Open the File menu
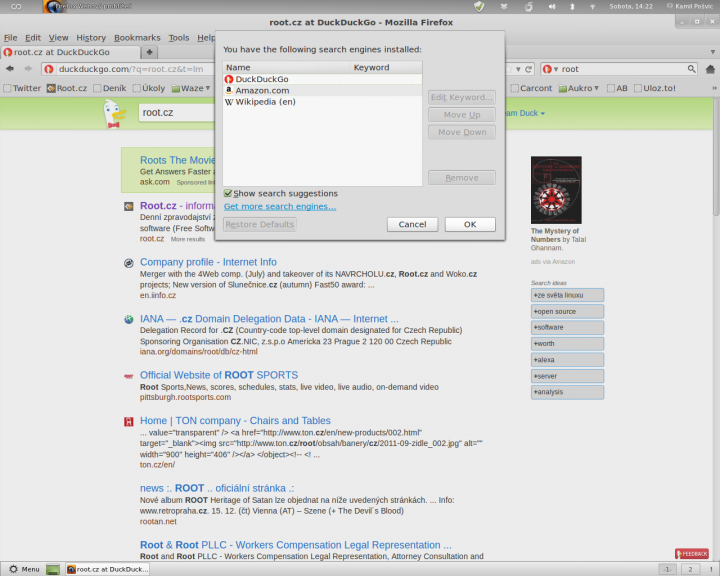720x576 pixels. pyautogui.click(x=10, y=38)
